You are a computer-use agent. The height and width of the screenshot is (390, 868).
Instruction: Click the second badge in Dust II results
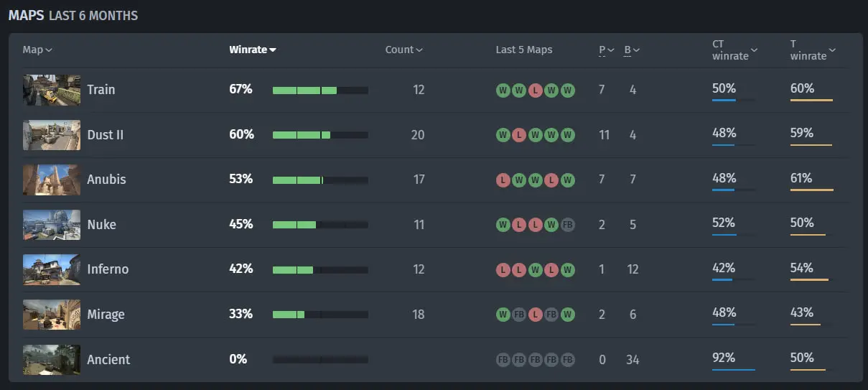click(519, 135)
